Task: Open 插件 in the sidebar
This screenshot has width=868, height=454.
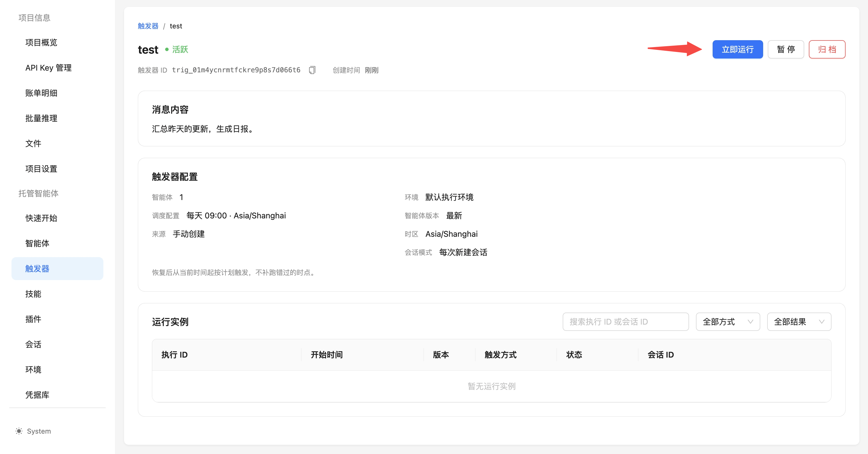Action: point(57,319)
